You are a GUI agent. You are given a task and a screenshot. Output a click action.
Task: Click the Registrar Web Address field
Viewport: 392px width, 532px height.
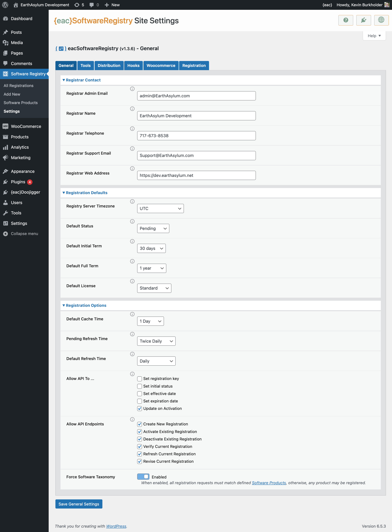click(196, 175)
